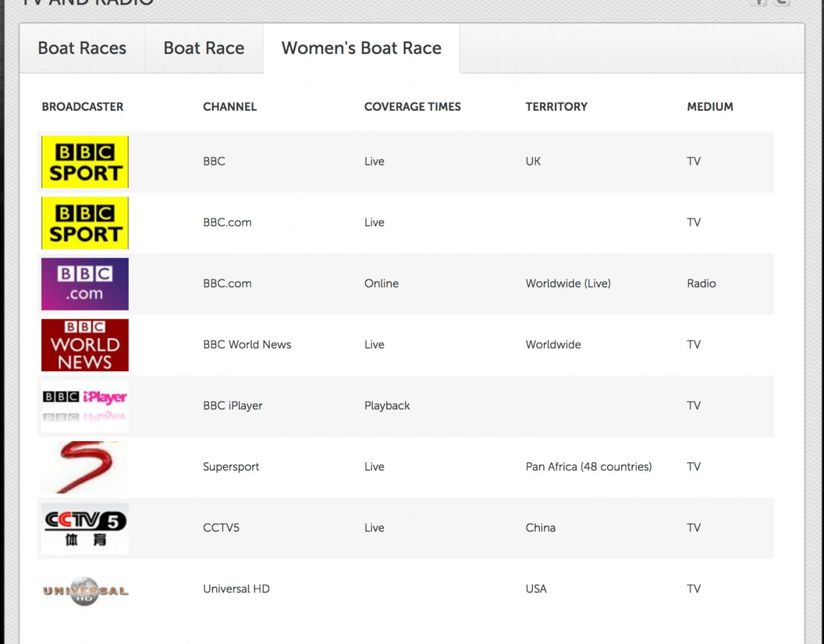Click the Pan Africa (48 countries) cell
This screenshot has height=644, width=824.
click(x=588, y=467)
